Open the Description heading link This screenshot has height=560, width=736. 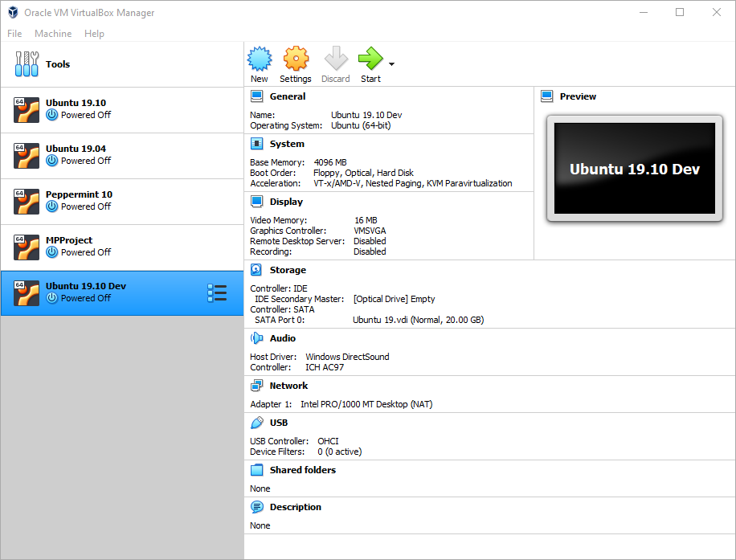(x=296, y=507)
